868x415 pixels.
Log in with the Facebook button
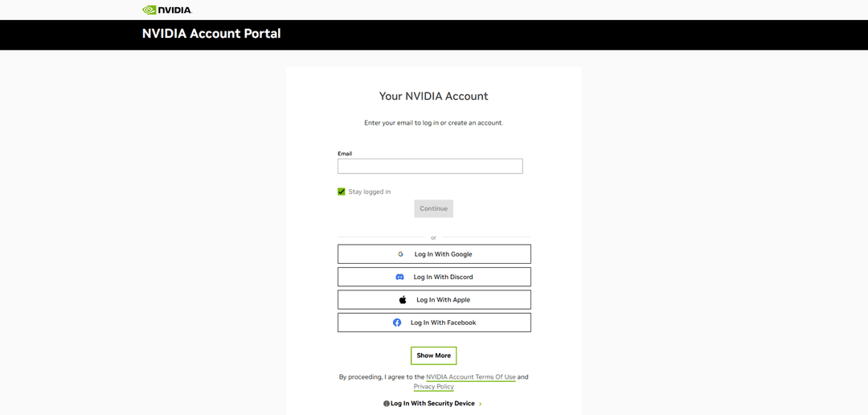coord(434,323)
